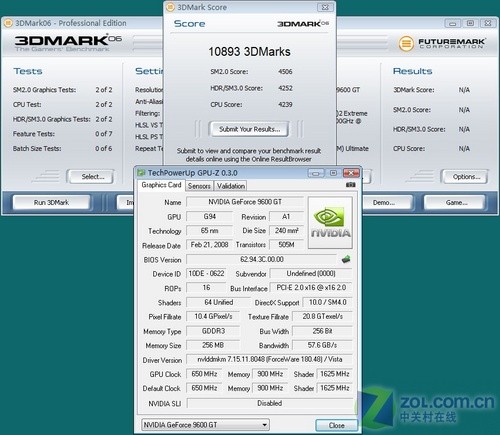
Task: Select the Graphics Card tab
Action: pos(161,185)
